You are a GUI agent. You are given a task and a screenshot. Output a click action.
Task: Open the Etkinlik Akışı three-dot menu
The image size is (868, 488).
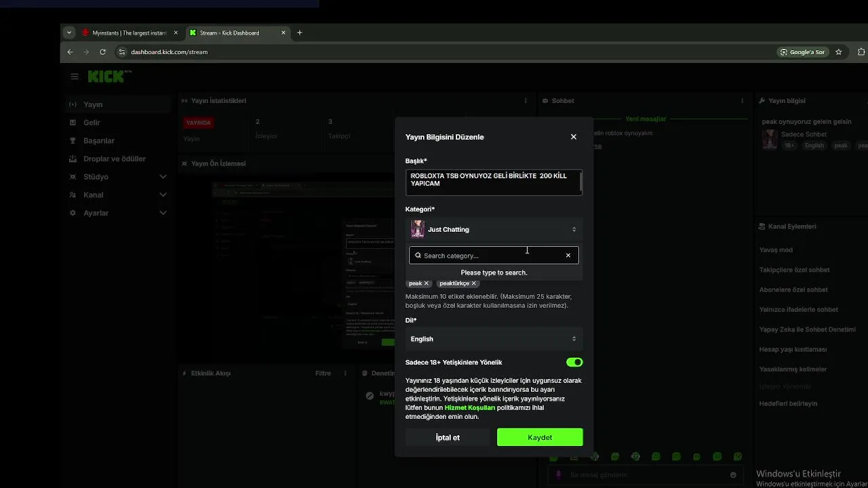pyautogui.click(x=345, y=373)
